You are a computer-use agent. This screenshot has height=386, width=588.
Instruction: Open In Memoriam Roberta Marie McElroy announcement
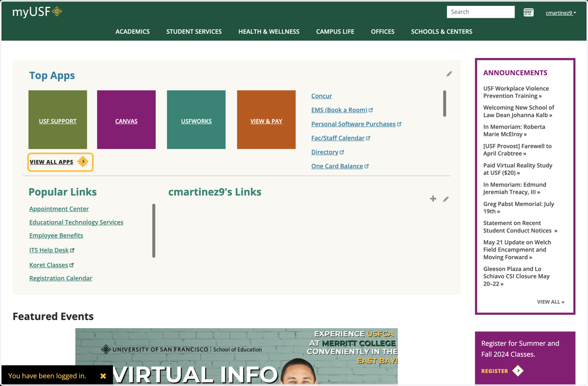click(x=514, y=130)
